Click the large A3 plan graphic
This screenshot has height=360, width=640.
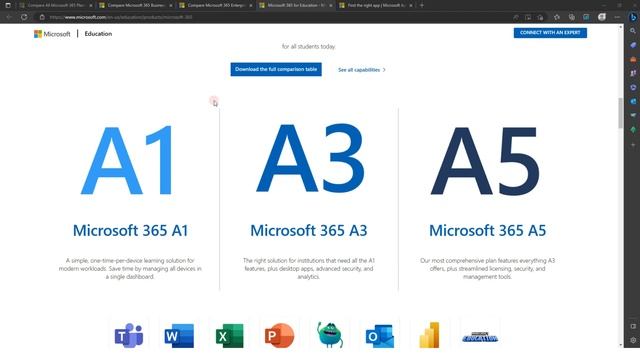point(310,158)
